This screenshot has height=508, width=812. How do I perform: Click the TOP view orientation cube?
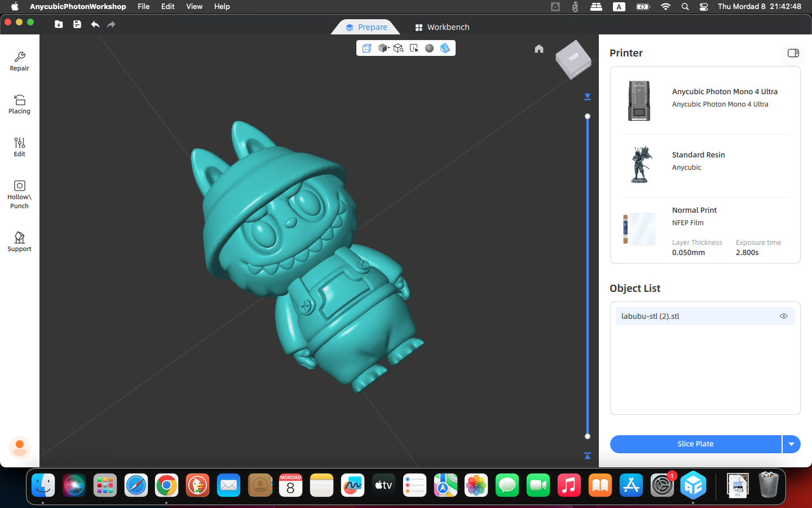point(573,59)
